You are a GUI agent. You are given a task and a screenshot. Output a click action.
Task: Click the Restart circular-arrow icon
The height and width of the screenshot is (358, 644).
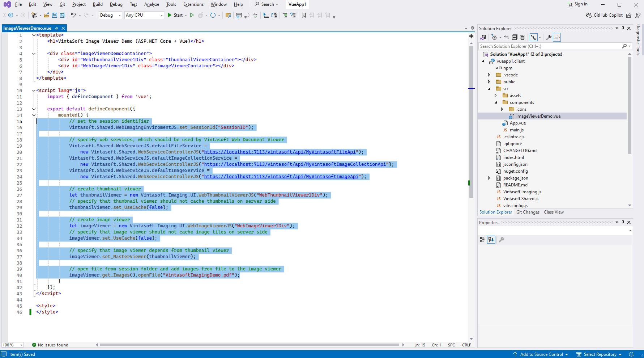click(x=213, y=15)
